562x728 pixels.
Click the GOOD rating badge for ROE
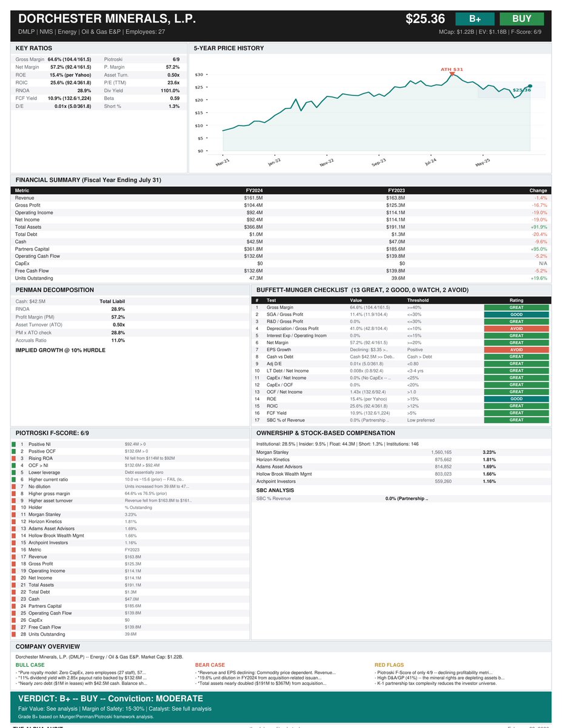pyautogui.click(x=516, y=399)
